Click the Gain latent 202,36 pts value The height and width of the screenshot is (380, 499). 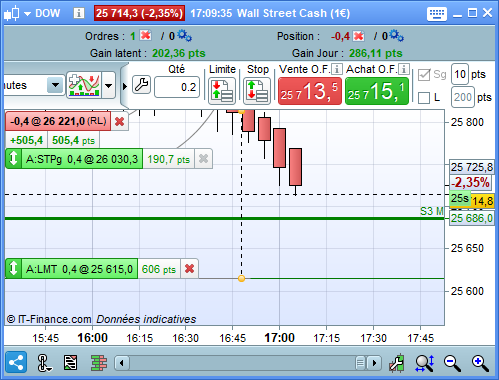click(x=179, y=53)
